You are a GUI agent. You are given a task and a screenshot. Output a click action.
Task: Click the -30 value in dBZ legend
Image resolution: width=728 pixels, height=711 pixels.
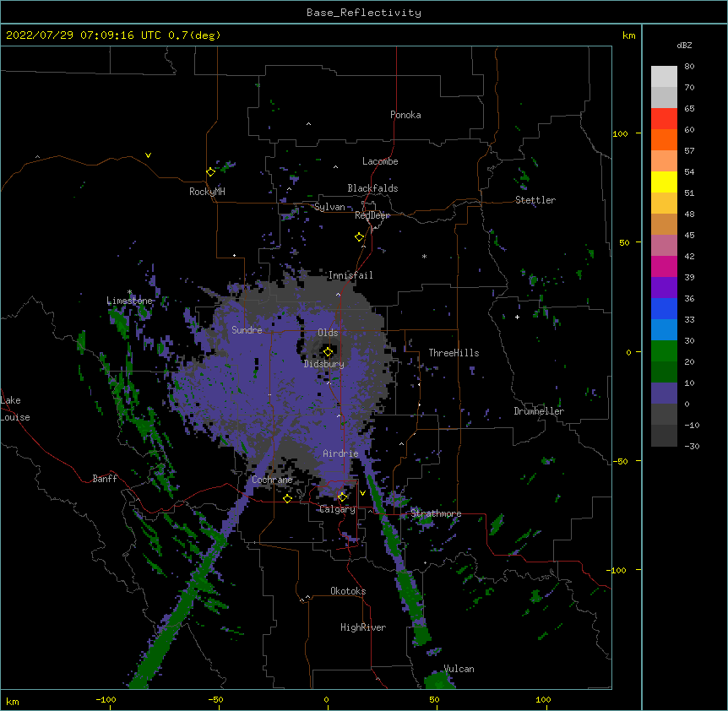pyautogui.click(x=692, y=446)
